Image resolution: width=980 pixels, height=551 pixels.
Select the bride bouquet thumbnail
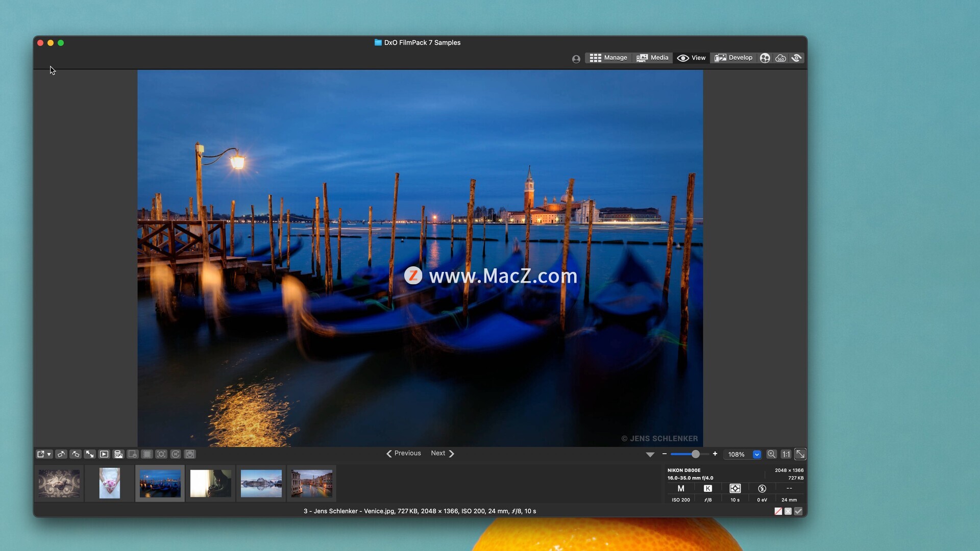point(110,484)
